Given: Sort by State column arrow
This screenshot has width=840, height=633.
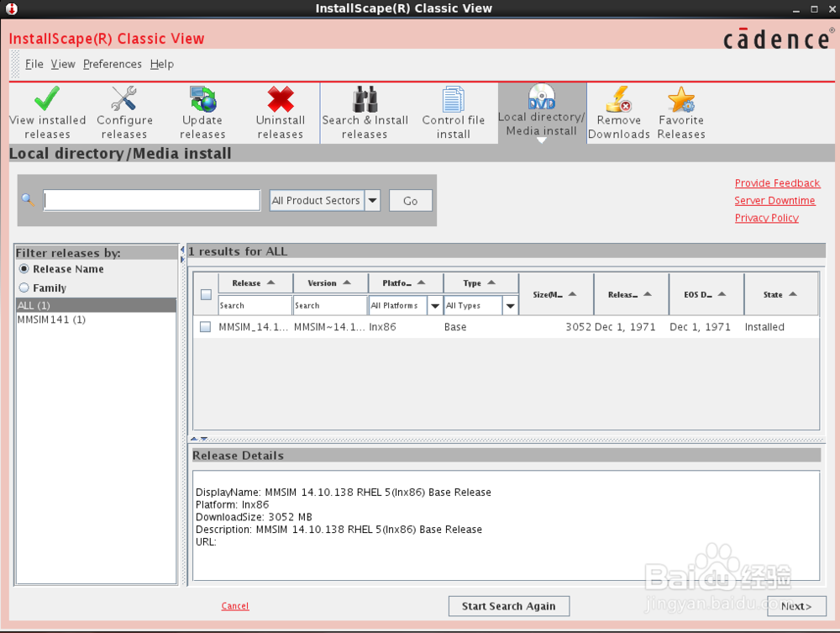Looking at the screenshot, I should 794,294.
